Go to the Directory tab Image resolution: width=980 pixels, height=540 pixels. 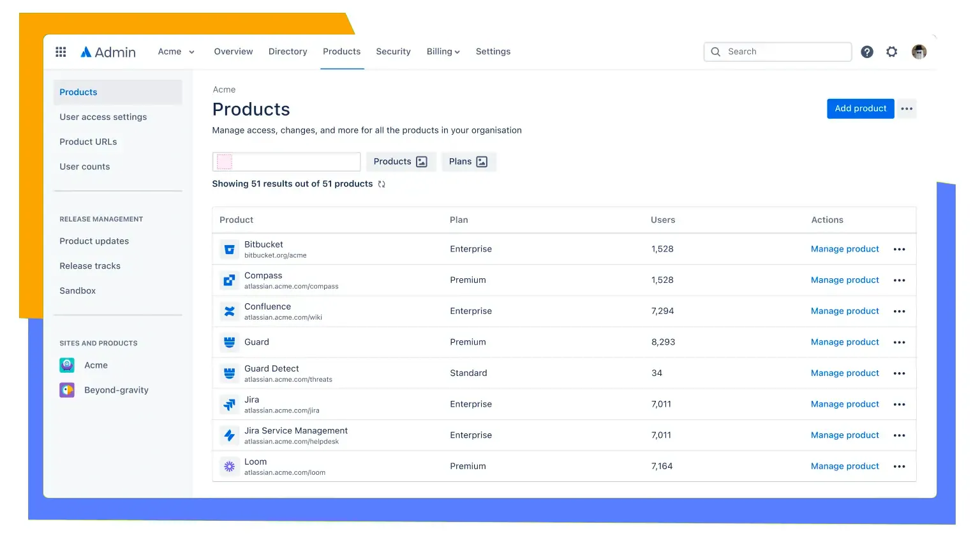(288, 52)
